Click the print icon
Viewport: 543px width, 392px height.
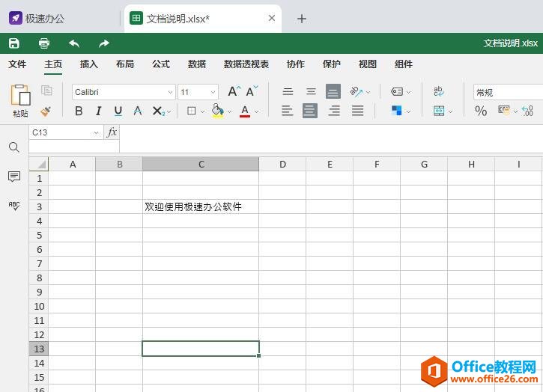click(x=44, y=43)
